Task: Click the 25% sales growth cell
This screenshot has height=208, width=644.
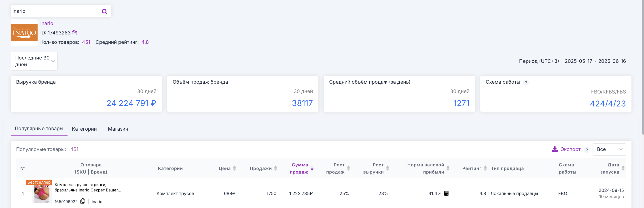Action: point(344,193)
